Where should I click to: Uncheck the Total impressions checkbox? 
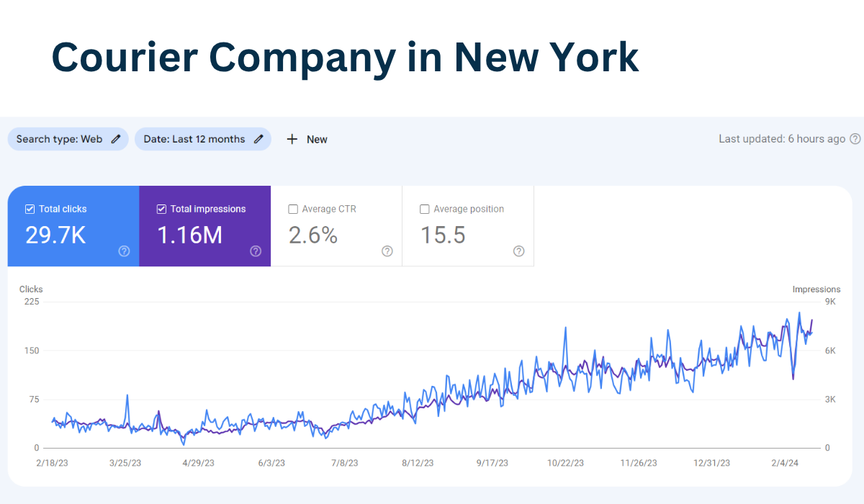[161, 209]
